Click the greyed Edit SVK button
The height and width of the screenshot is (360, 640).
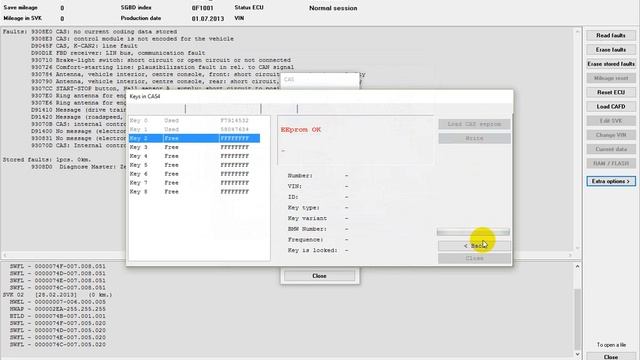click(611, 121)
